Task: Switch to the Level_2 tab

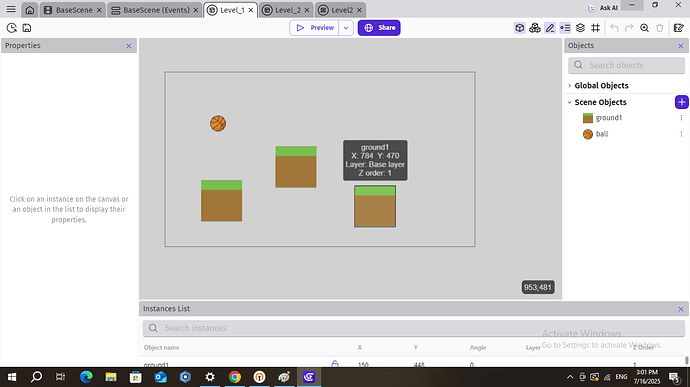Action: pyautogui.click(x=286, y=10)
